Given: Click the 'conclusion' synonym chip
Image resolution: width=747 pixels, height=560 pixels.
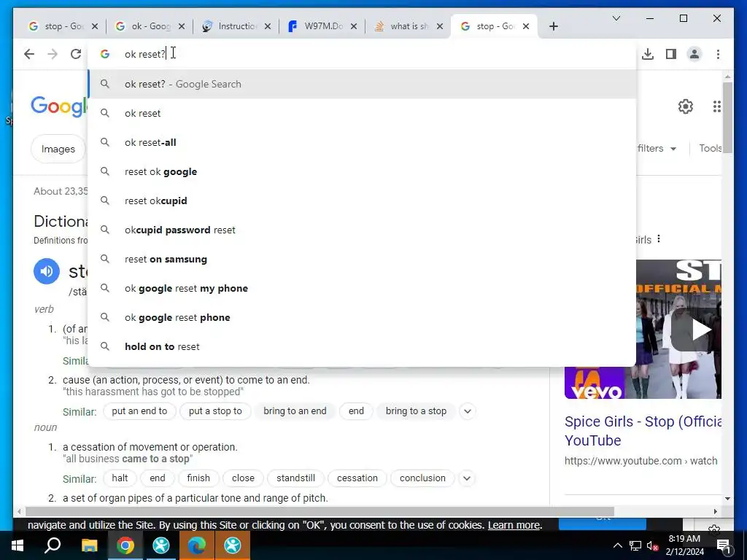Looking at the screenshot, I should pyautogui.click(x=422, y=478).
